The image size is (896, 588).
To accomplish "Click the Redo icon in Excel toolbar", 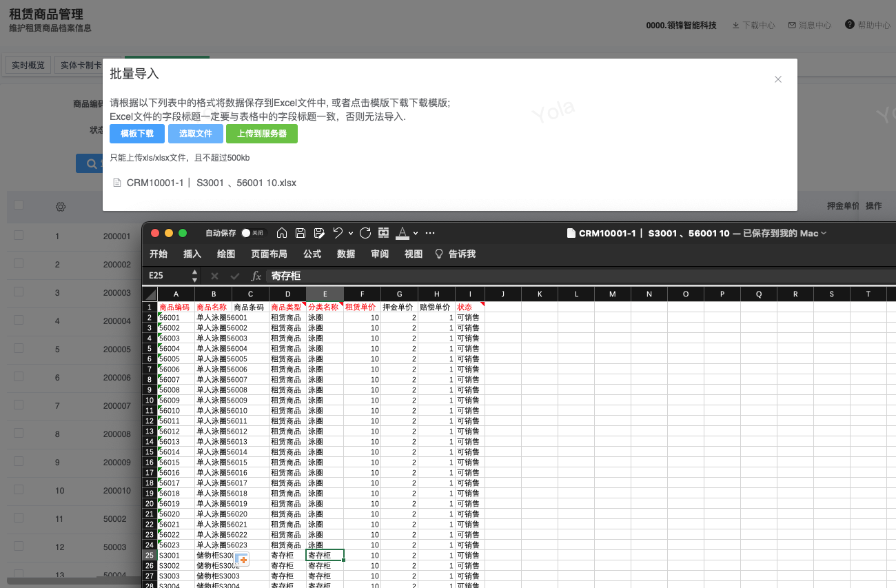I will tap(365, 233).
